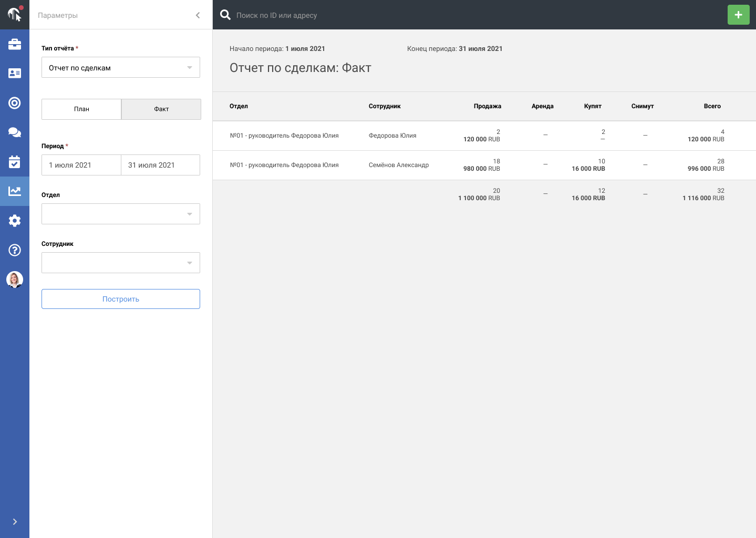Open the help question mark icon
Viewport: 756px width, 538px height.
tap(15, 250)
